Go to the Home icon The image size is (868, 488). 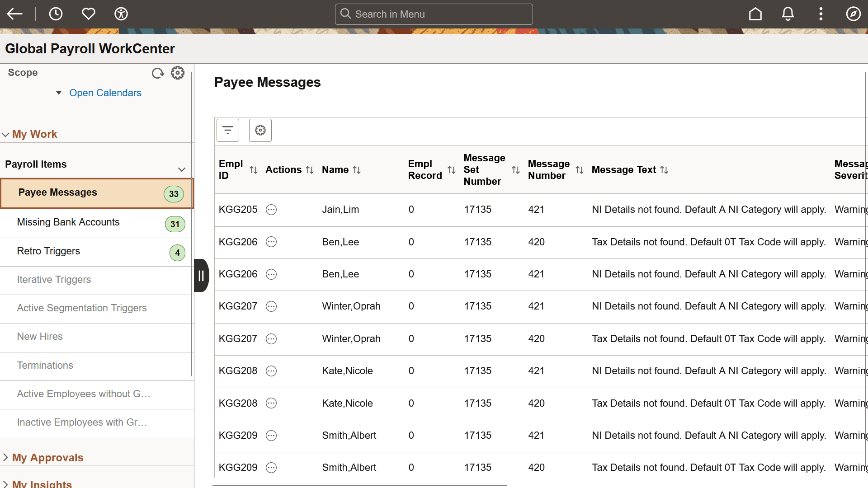pyautogui.click(x=755, y=14)
